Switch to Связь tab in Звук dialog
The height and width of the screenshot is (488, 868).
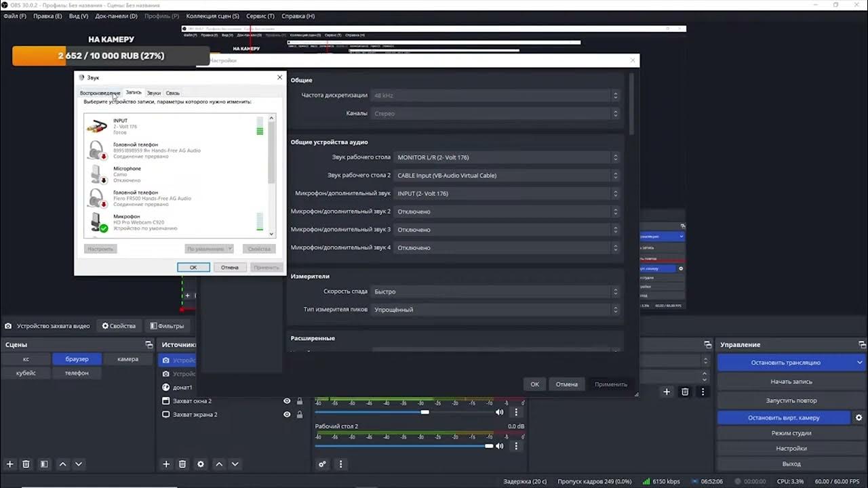[173, 93]
